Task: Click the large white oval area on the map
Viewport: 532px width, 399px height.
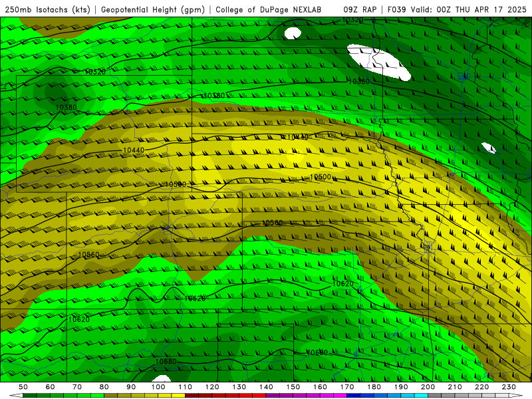Action: (378, 63)
